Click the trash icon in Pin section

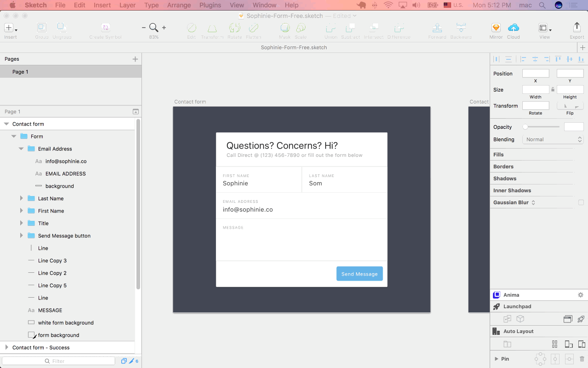(x=582, y=359)
